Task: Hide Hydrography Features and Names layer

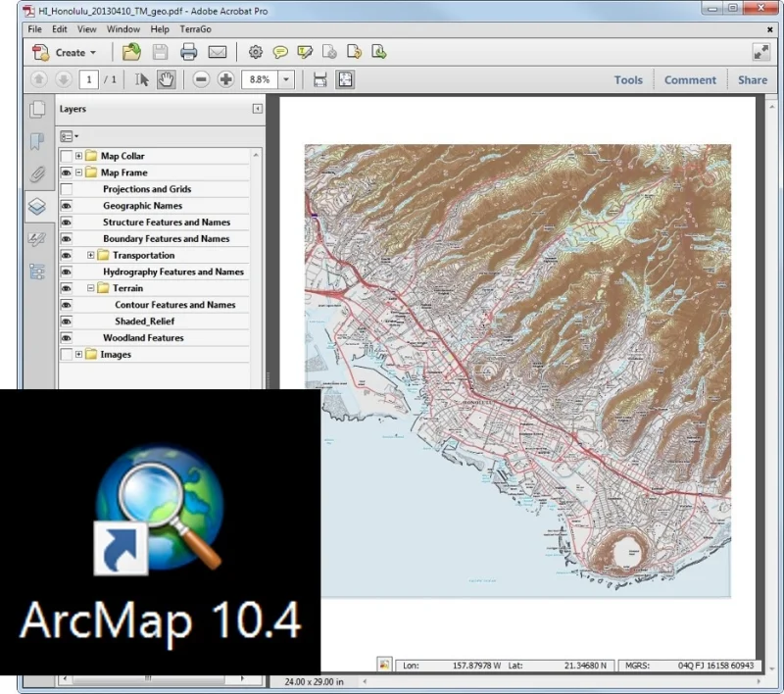Action: 66,272
